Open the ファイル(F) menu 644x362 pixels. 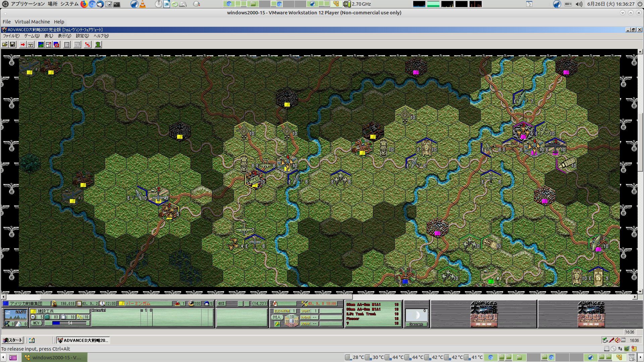click(x=11, y=36)
